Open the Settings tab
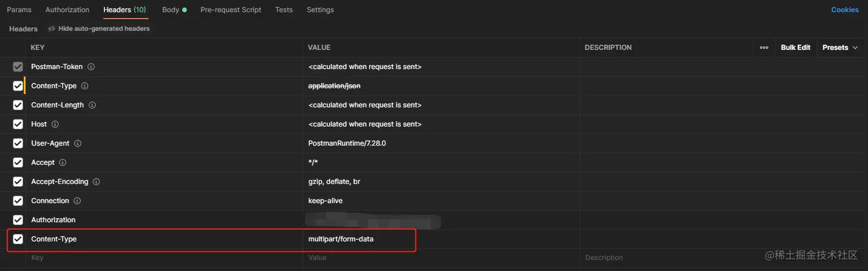This screenshot has height=271, width=868. click(x=320, y=10)
